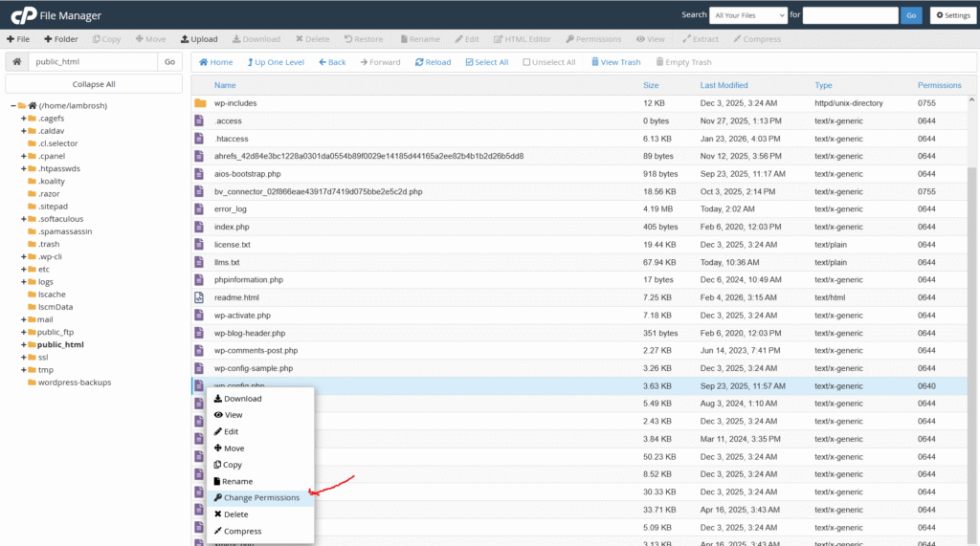Reload the file listing
This screenshot has height=546, width=980.
433,62
